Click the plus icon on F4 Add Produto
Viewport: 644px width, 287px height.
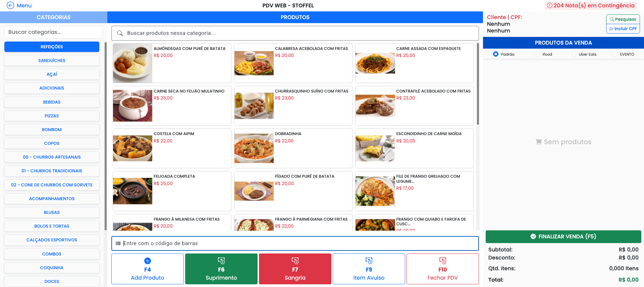click(x=148, y=261)
